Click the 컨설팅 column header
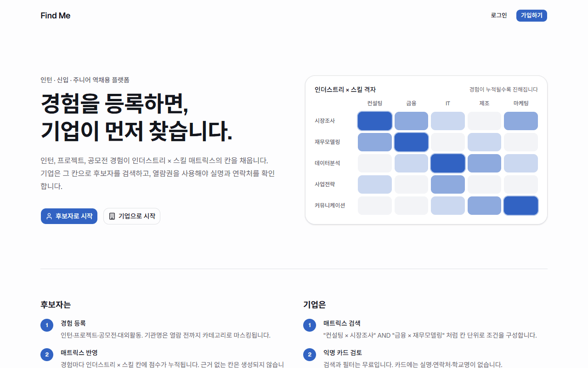The image size is (588, 368). [375, 103]
